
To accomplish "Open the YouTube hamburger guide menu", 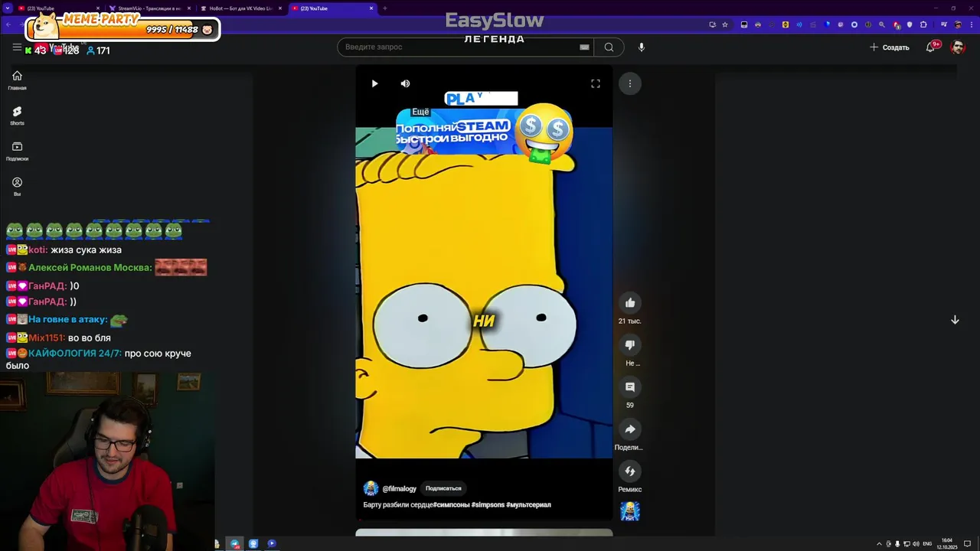I will pos(17,47).
